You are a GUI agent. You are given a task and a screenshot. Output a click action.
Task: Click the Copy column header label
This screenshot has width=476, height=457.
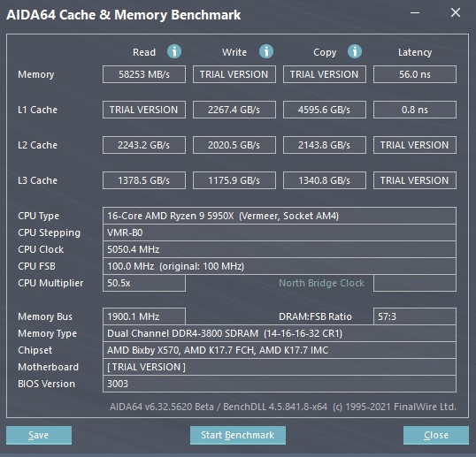(325, 52)
